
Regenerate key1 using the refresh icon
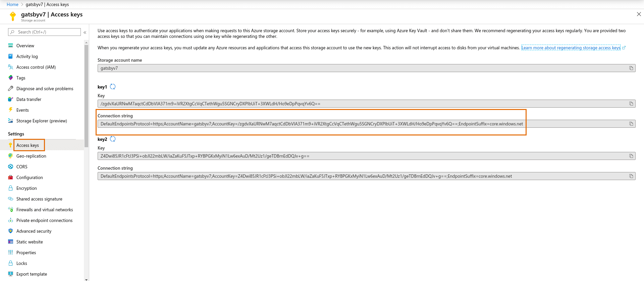(113, 87)
